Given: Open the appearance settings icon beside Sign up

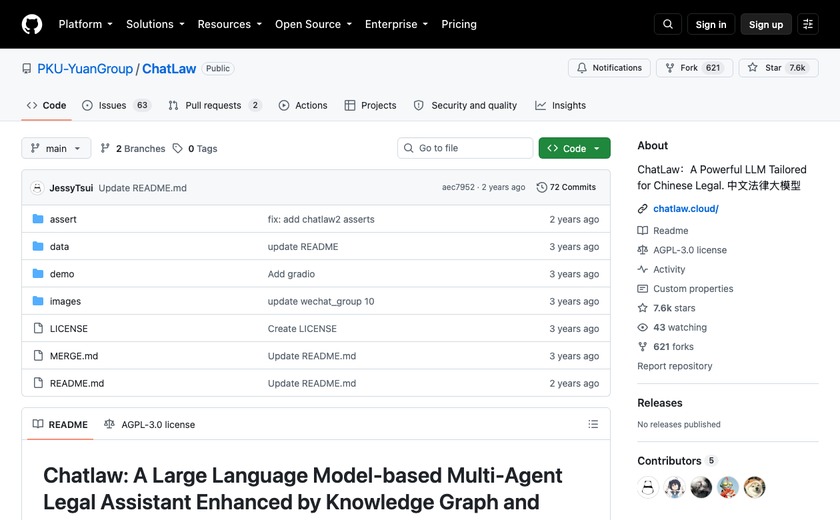Looking at the screenshot, I should [808, 24].
